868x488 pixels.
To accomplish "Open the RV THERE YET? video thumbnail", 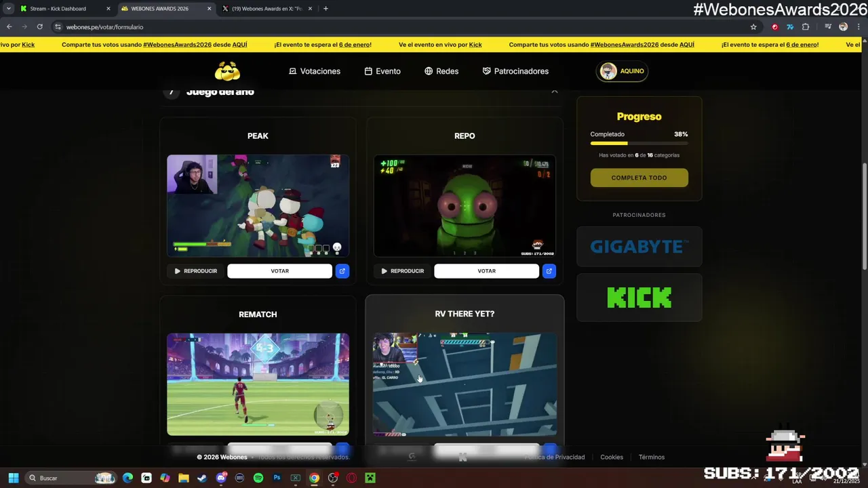I will click(x=465, y=384).
